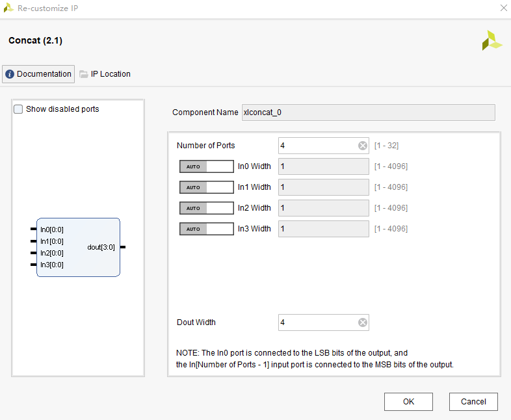Click the Component Name text field

[368, 112]
